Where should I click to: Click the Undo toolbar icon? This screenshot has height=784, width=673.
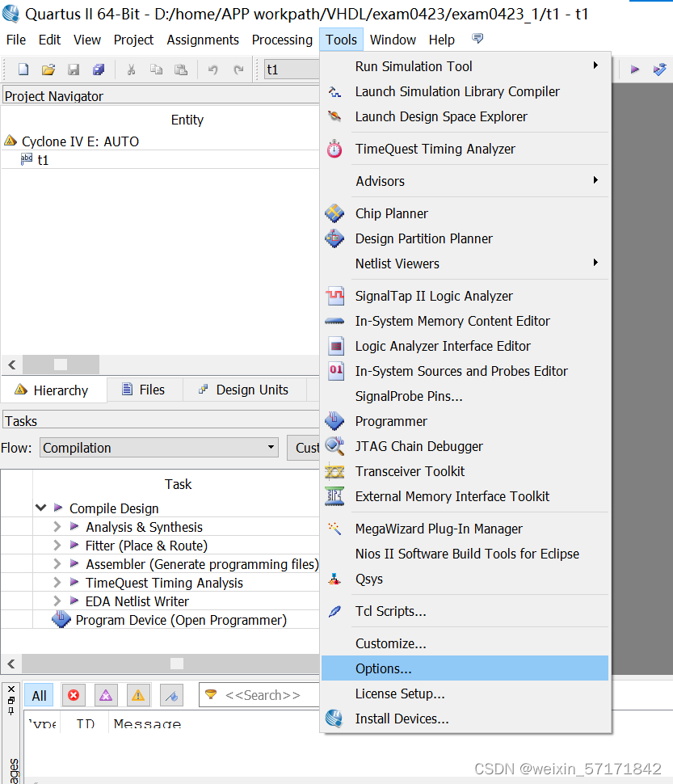click(x=213, y=70)
